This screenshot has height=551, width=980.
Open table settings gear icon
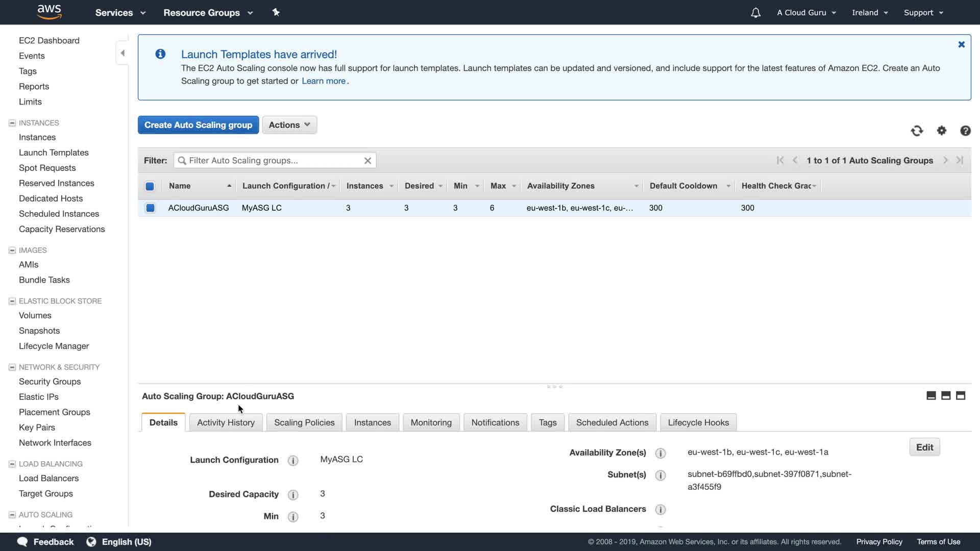coord(941,131)
